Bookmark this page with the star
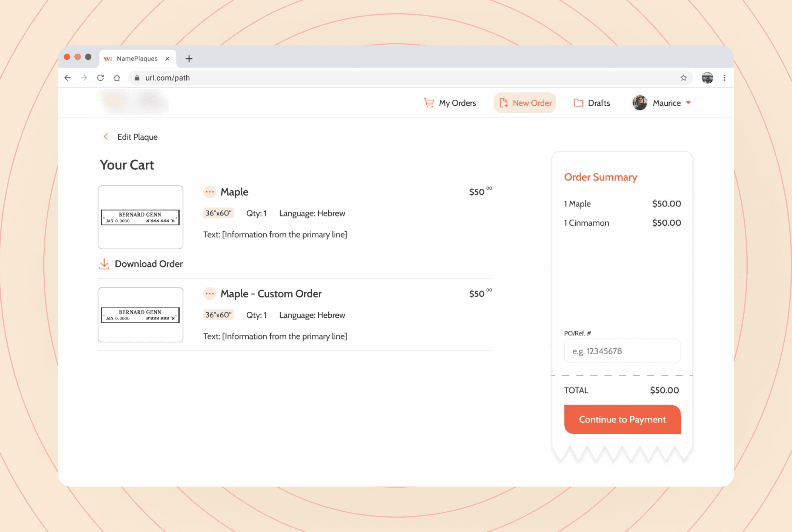792x532 pixels. point(683,78)
